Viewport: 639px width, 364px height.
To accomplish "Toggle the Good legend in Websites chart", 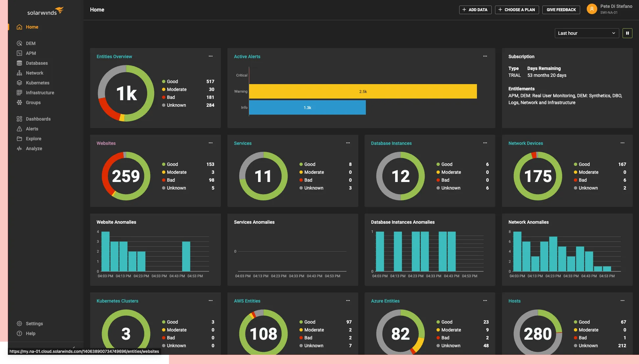I will pos(172,164).
